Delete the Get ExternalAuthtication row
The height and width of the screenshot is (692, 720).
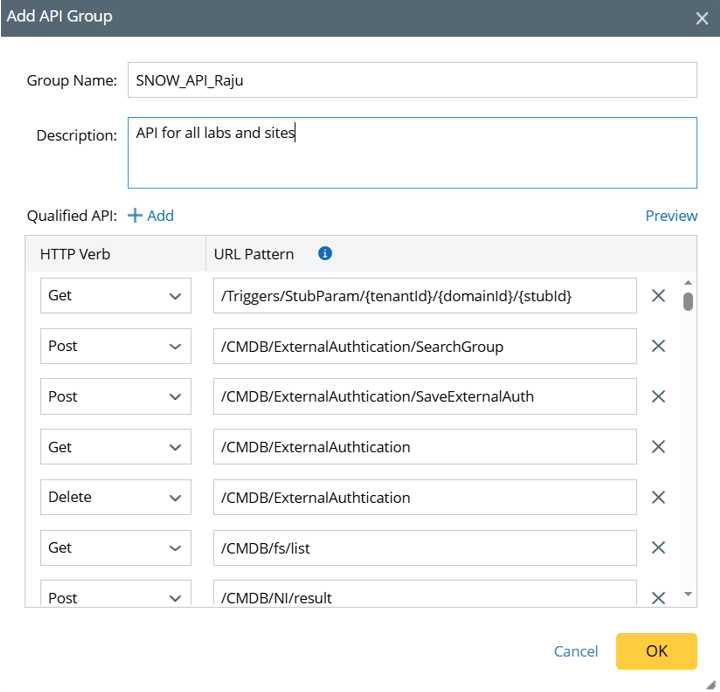click(658, 447)
